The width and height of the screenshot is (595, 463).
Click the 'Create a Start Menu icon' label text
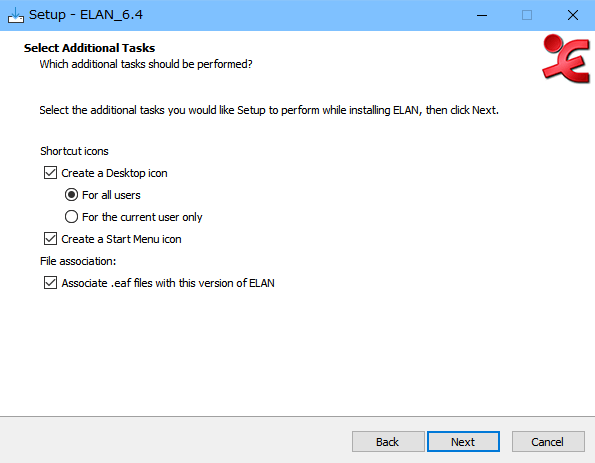coord(121,239)
